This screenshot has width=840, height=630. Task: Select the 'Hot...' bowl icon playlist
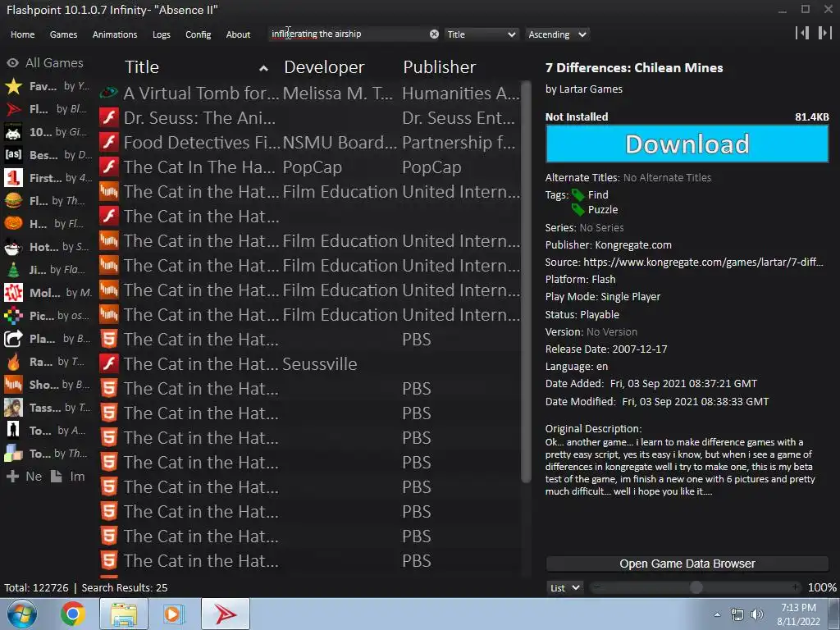[13, 247]
